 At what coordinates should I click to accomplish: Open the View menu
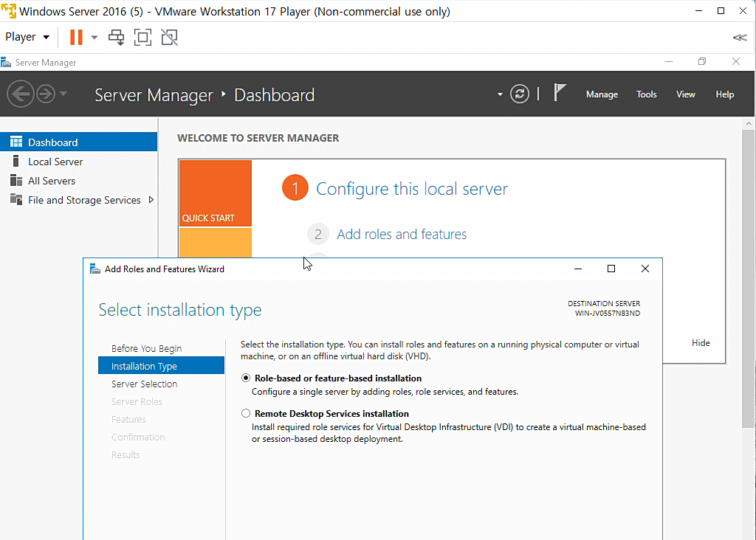pyautogui.click(x=686, y=94)
